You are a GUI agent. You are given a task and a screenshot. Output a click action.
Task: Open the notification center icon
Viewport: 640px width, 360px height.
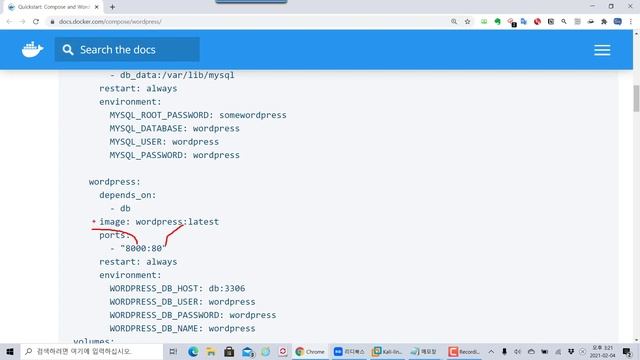pyautogui.click(x=627, y=351)
